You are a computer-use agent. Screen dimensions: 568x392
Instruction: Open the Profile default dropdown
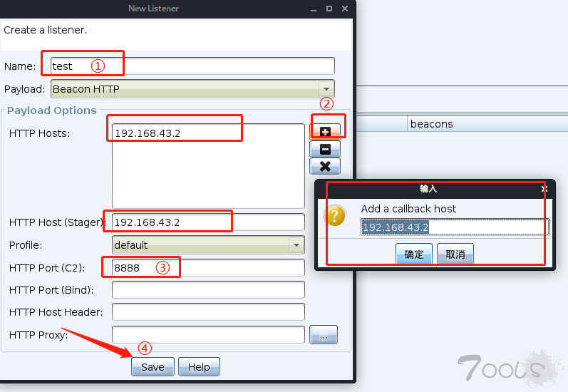(296, 245)
